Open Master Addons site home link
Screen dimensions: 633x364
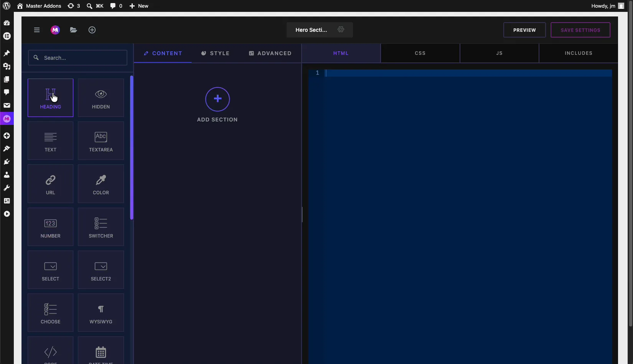[x=39, y=6]
